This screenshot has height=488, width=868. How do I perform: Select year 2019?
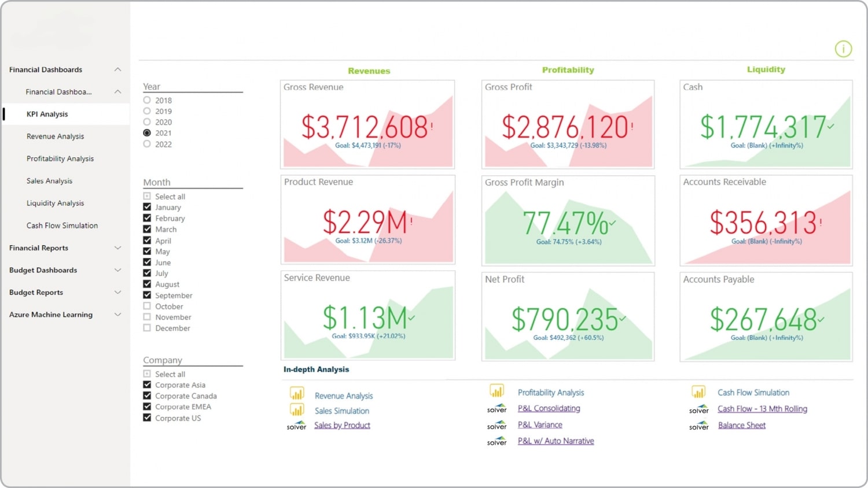point(147,111)
